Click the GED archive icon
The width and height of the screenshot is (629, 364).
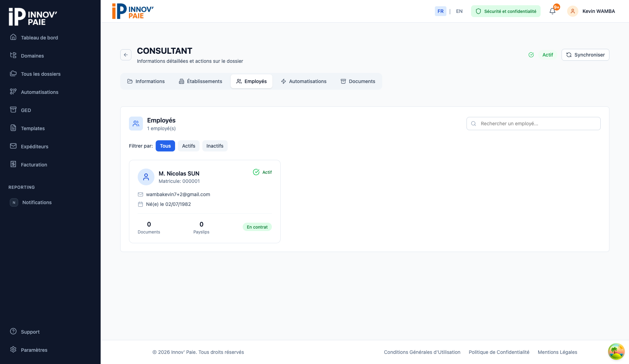click(13, 110)
